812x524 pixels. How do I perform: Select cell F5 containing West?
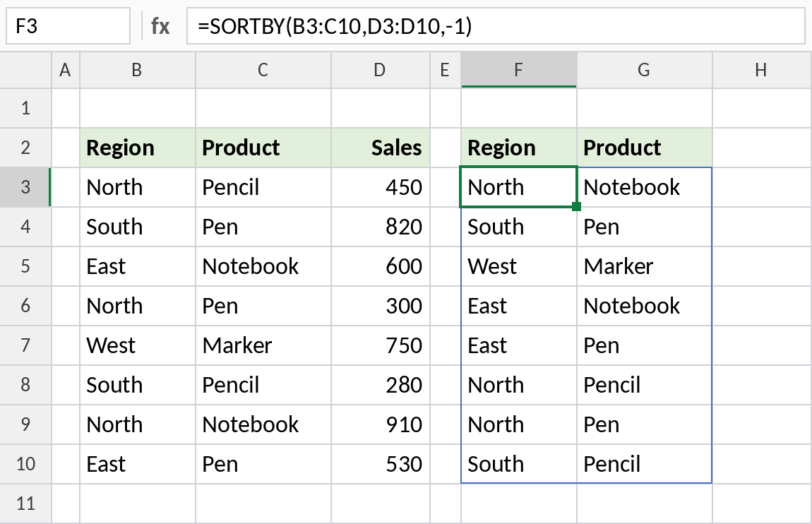(x=519, y=266)
